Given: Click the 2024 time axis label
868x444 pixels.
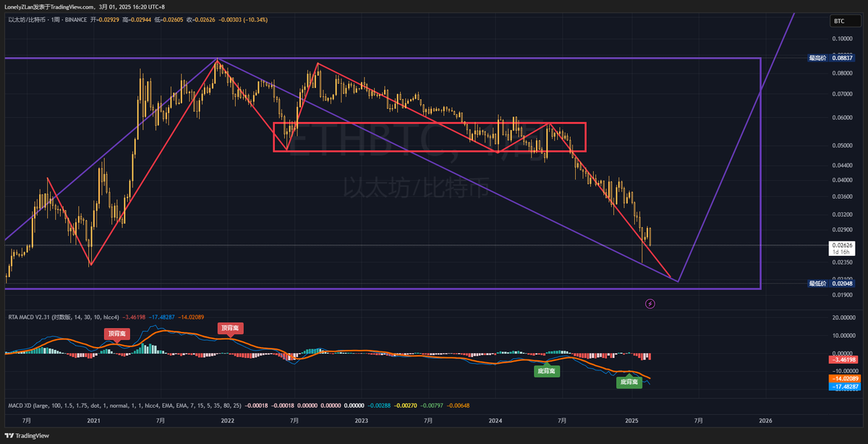Looking at the screenshot, I should pyautogui.click(x=495, y=420).
